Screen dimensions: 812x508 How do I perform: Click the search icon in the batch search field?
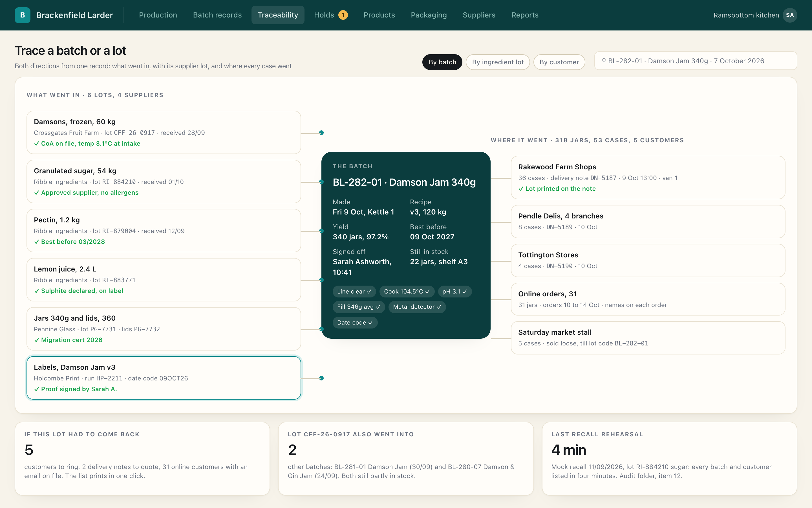(x=604, y=61)
